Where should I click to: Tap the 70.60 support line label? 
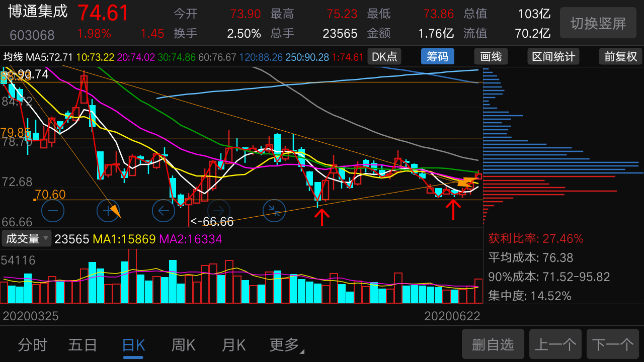tap(50, 194)
